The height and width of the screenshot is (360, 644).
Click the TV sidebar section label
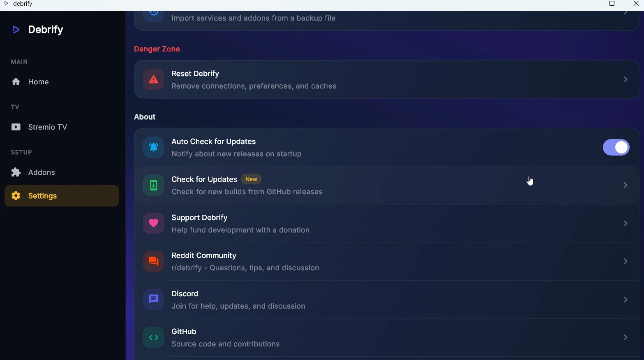point(15,107)
